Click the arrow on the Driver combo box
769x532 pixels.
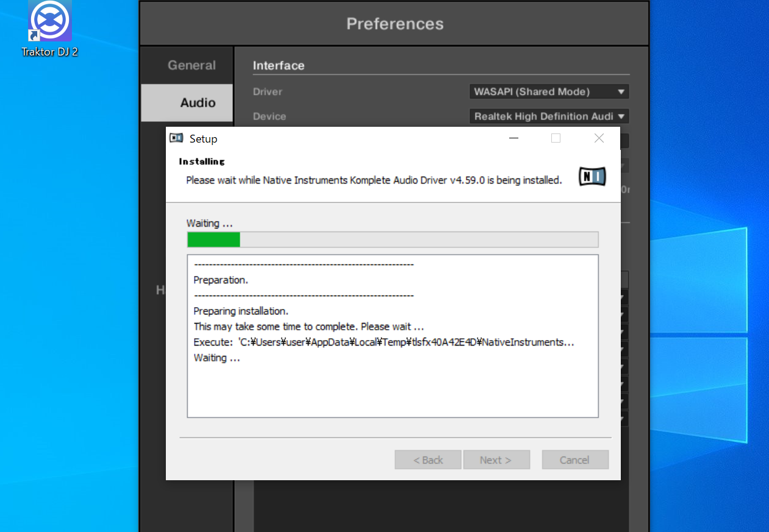click(x=621, y=92)
